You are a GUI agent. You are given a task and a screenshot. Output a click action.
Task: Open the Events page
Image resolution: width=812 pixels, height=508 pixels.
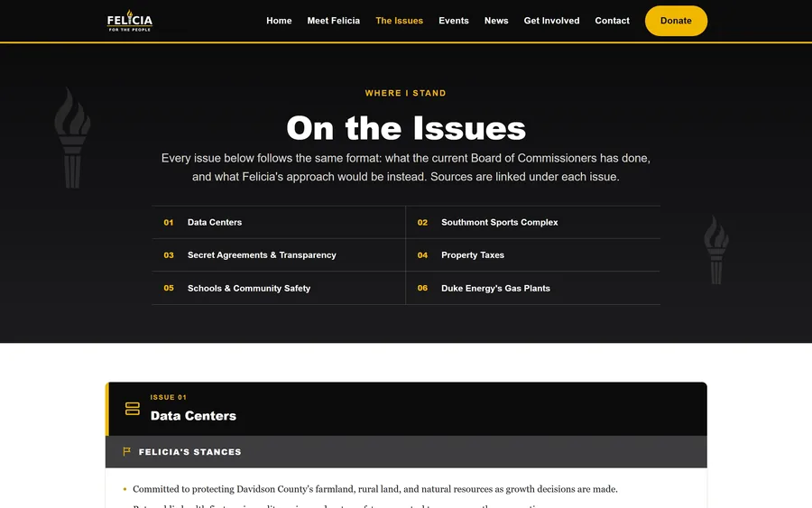(x=454, y=21)
